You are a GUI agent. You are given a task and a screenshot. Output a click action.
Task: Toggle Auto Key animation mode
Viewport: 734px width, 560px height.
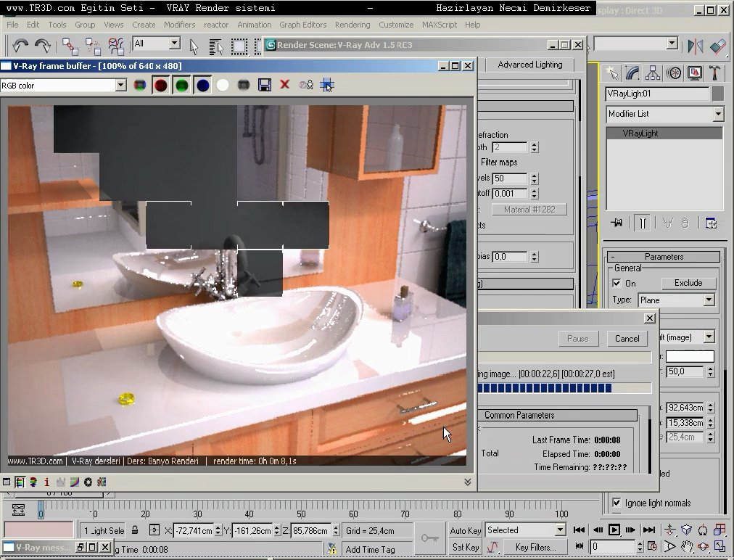[466, 530]
